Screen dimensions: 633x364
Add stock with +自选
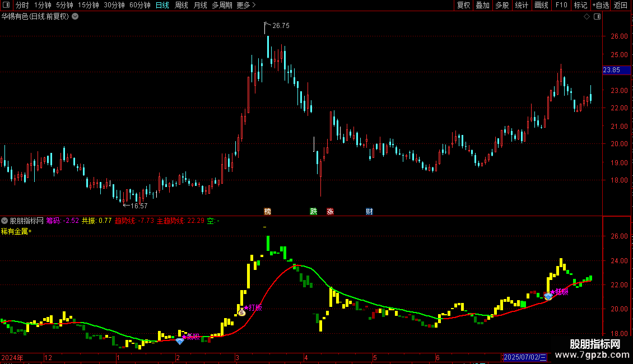click(601, 5)
